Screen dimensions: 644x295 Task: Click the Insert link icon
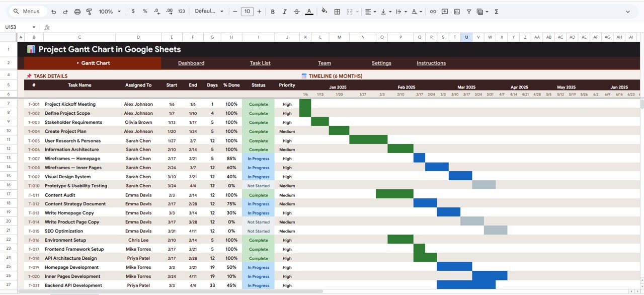tap(433, 11)
